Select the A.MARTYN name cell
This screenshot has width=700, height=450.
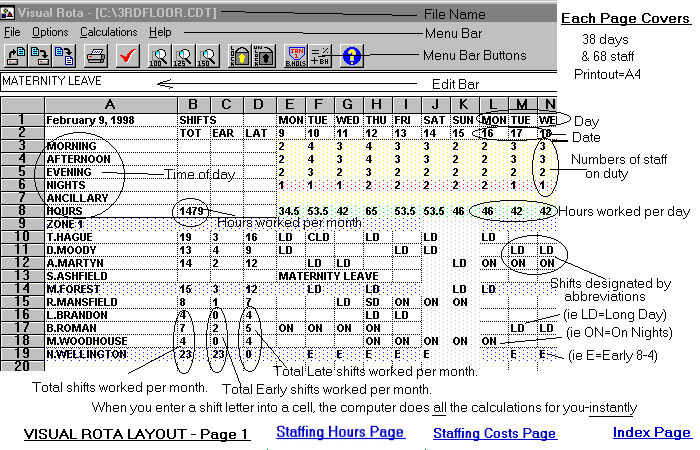pos(111,263)
